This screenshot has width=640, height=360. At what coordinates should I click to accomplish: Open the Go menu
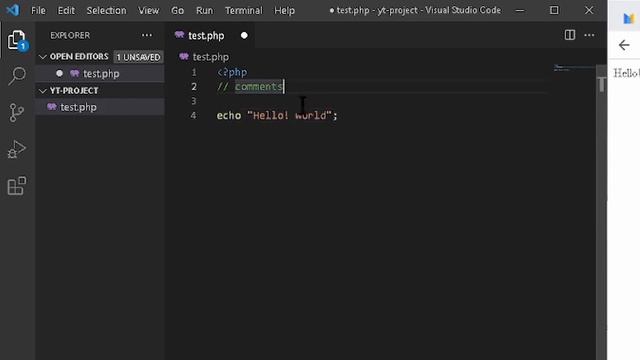(177, 10)
